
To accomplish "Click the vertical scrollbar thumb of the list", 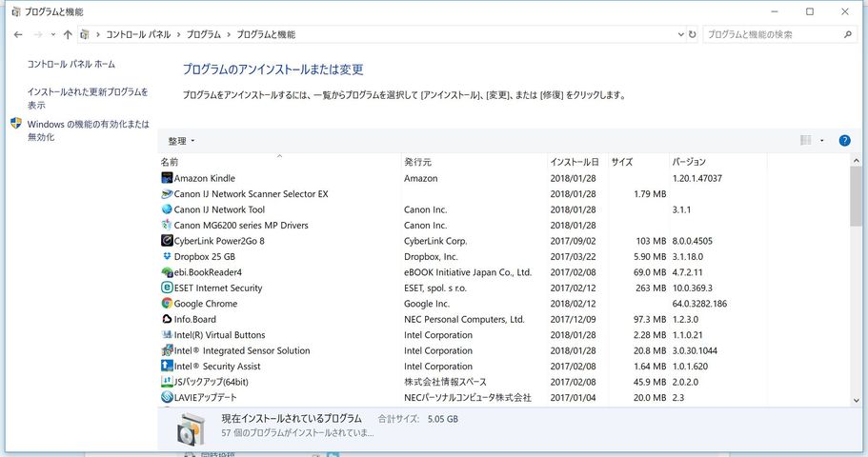I will pos(857,196).
